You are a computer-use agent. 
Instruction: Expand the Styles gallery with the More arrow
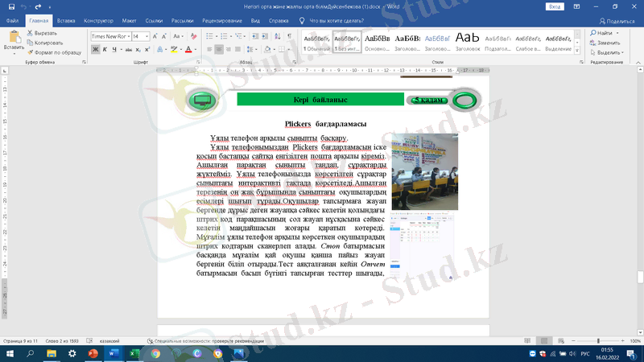pyautogui.click(x=576, y=49)
